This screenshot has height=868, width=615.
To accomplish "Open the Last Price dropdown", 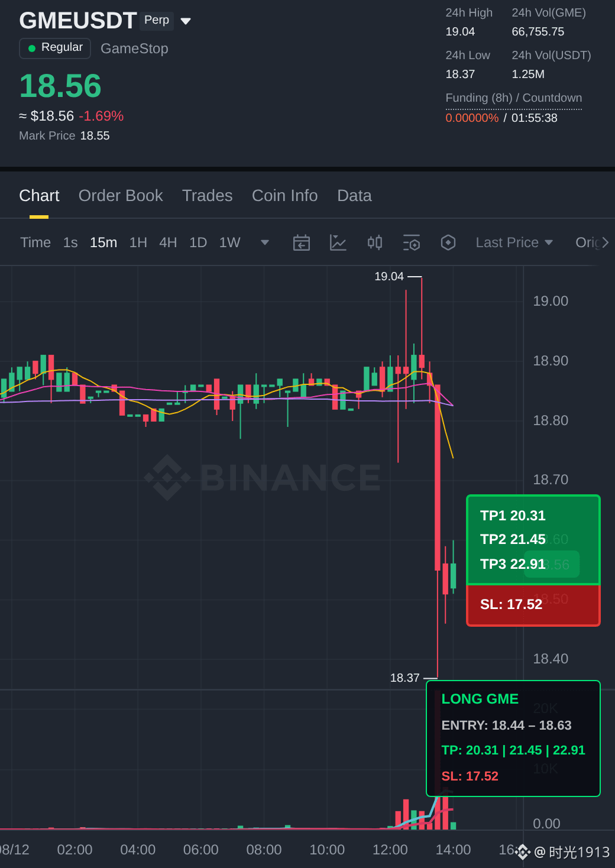I will pos(514,242).
